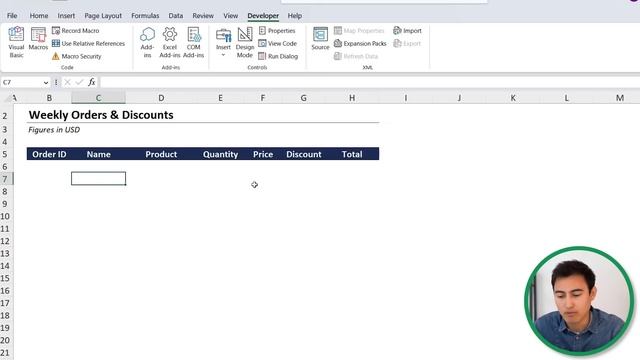640x360 pixels.
Task: Open the Add-ins button
Action: click(147, 42)
